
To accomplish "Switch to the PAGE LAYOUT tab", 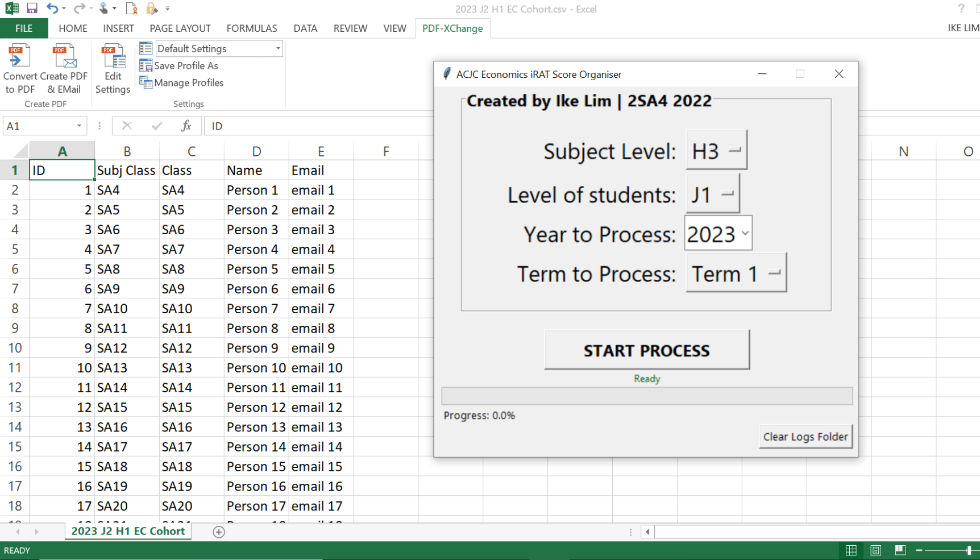I will (180, 28).
